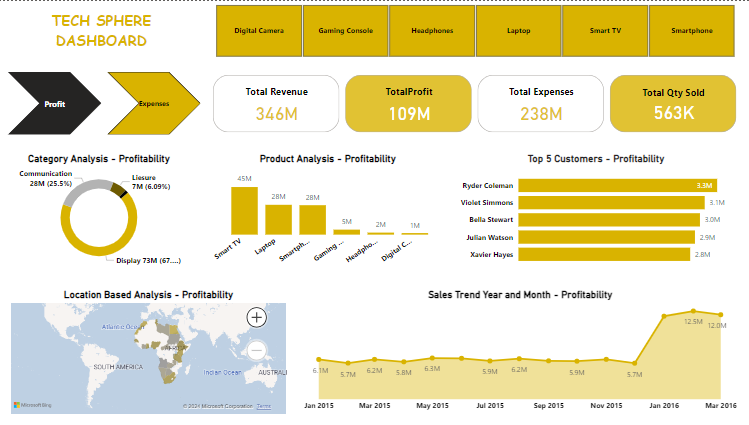
Task: Click the TotalProfit 109M card
Action: point(408,104)
